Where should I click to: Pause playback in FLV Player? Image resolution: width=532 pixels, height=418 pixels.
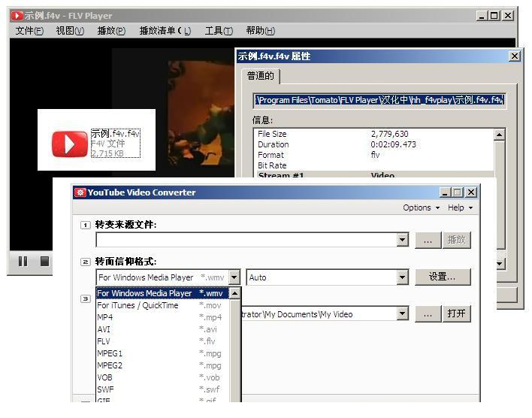tap(23, 261)
